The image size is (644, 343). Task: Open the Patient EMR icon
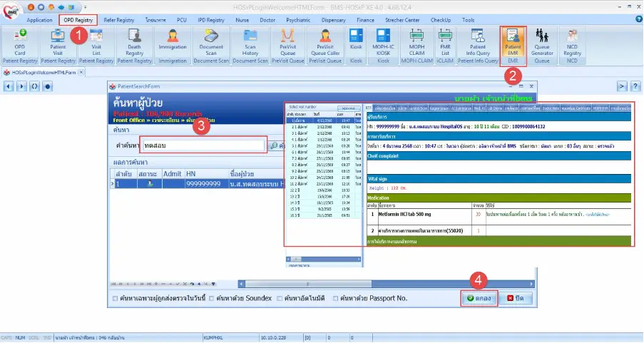click(x=513, y=43)
